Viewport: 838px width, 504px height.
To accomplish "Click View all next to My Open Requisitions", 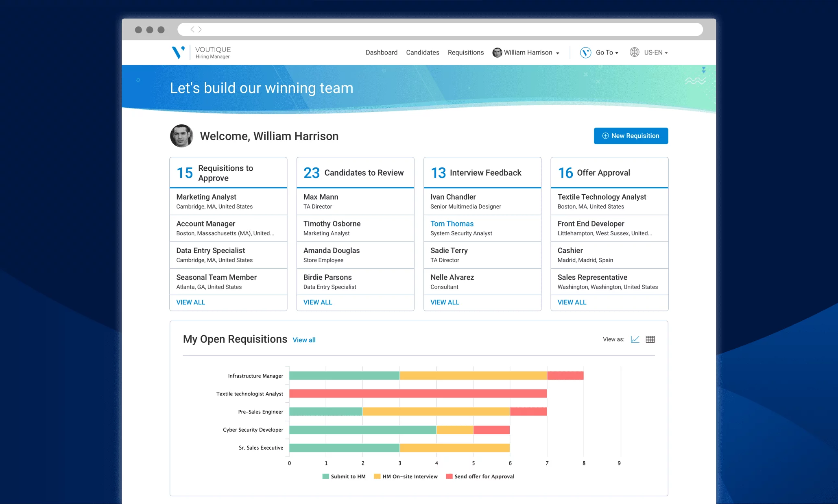I will (x=304, y=340).
